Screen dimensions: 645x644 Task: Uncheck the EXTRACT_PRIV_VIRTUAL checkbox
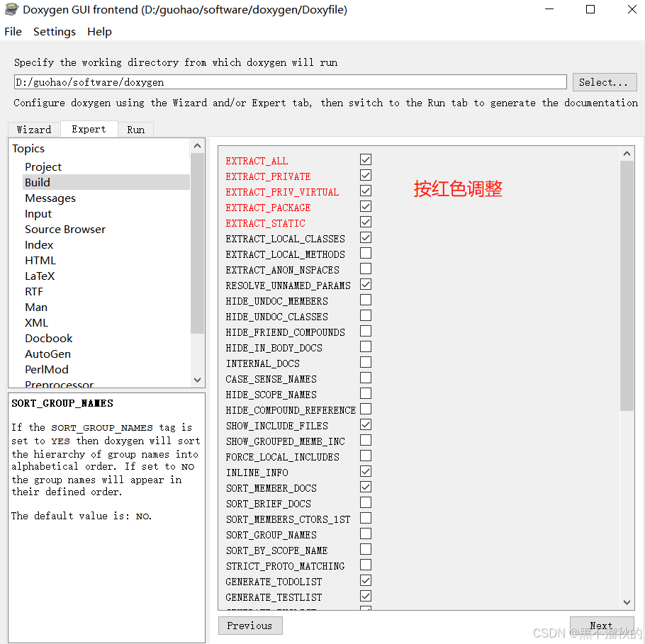point(366,191)
